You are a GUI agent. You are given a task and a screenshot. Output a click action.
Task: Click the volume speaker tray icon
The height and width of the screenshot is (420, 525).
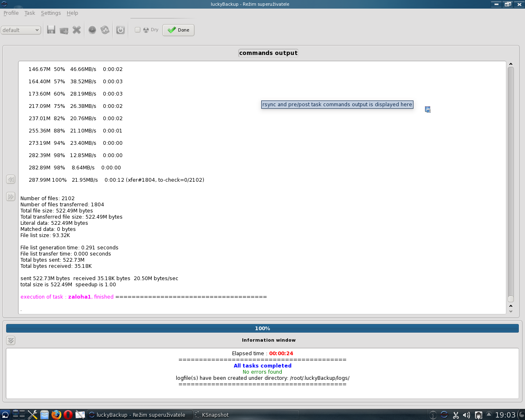coord(467,415)
